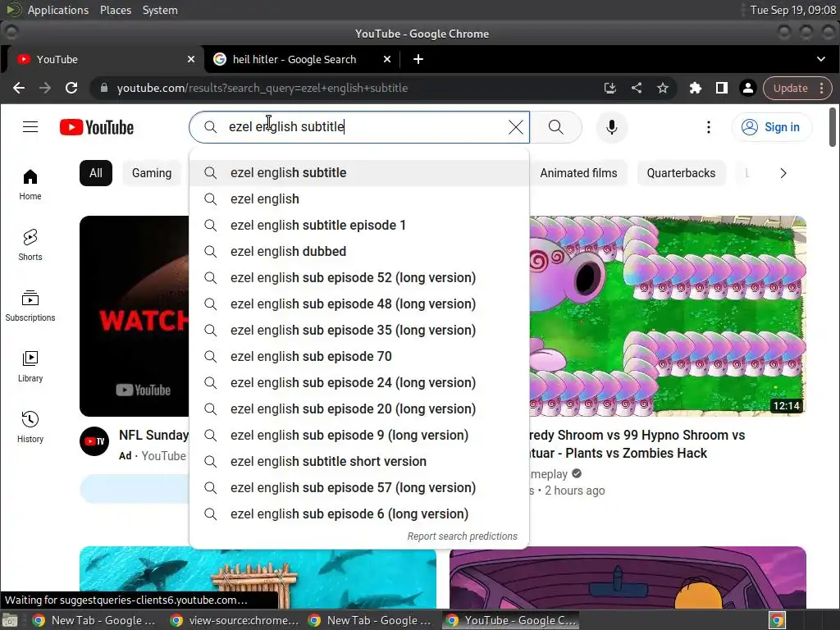The image size is (840, 630).
Task: Clear the search box with the X icon
Action: pyautogui.click(x=515, y=127)
